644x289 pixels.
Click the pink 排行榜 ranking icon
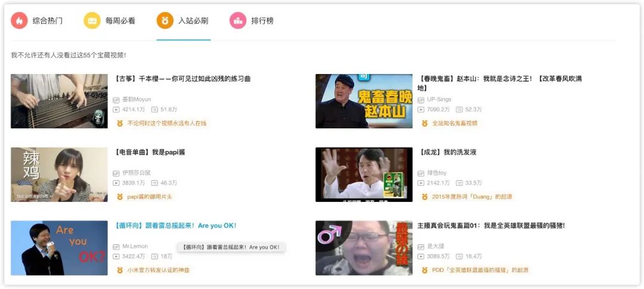[x=238, y=20]
